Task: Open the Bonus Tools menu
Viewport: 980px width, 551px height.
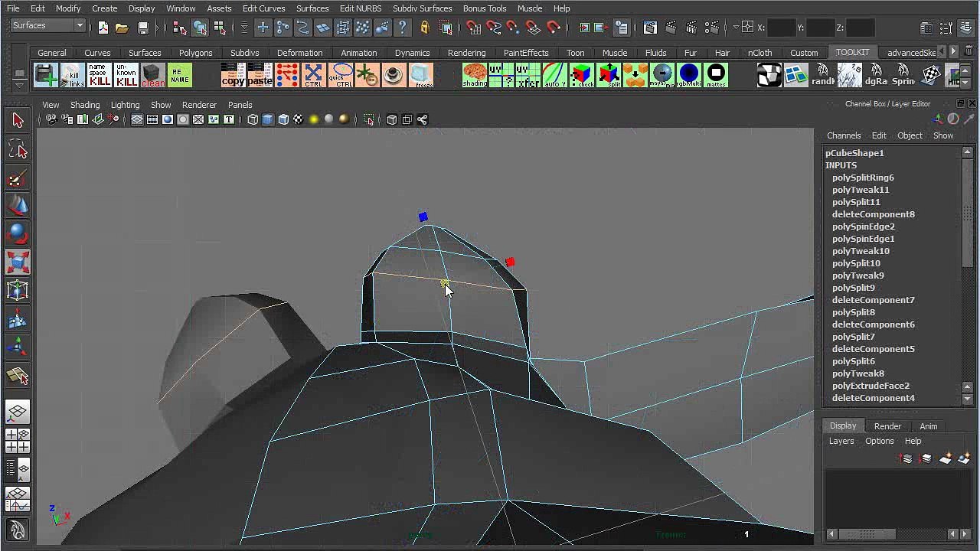Action: pyautogui.click(x=485, y=8)
